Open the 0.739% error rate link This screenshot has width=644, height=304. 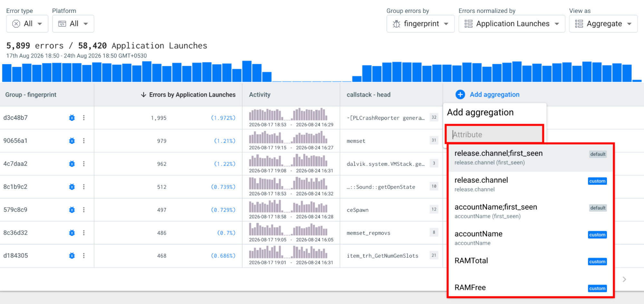[x=223, y=187]
